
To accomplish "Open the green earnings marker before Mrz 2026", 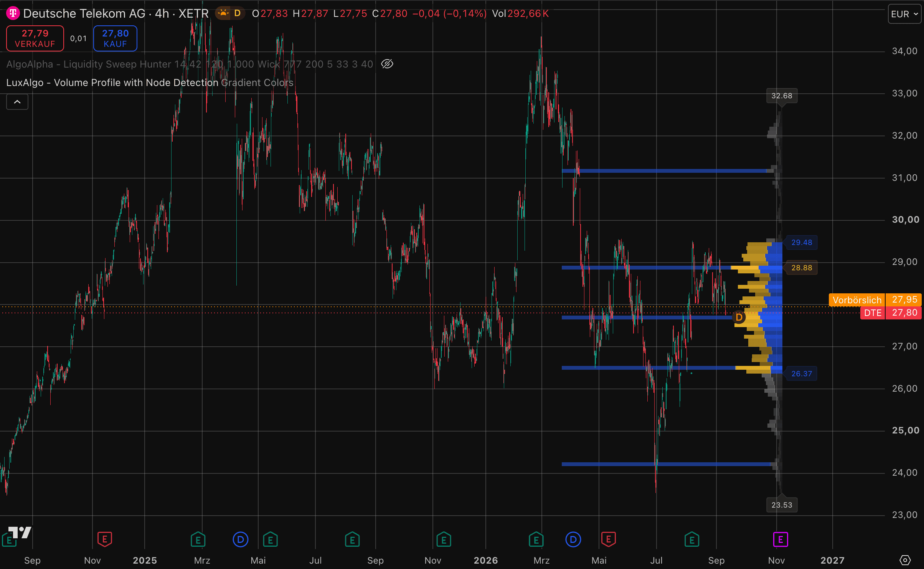I will (x=536, y=539).
